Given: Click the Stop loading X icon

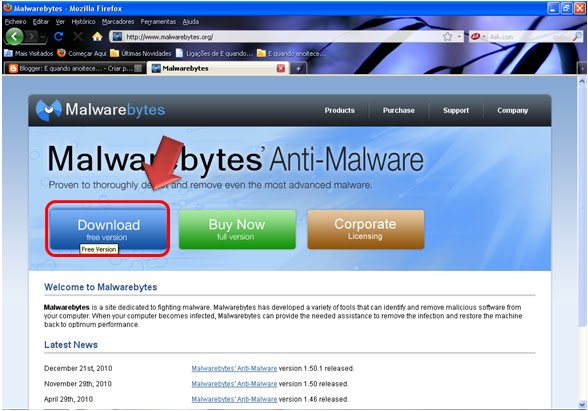Looking at the screenshot, I should (x=78, y=36).
